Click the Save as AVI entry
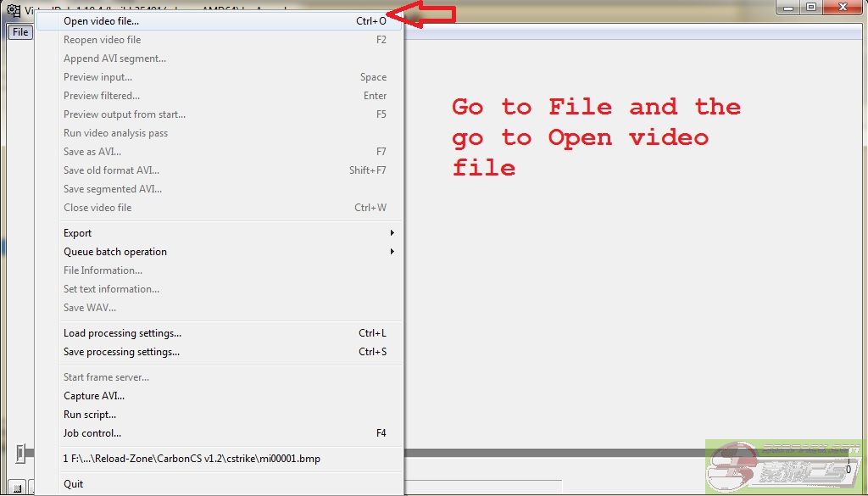Viewport: 868px width, 496px height. coord(92,152)
